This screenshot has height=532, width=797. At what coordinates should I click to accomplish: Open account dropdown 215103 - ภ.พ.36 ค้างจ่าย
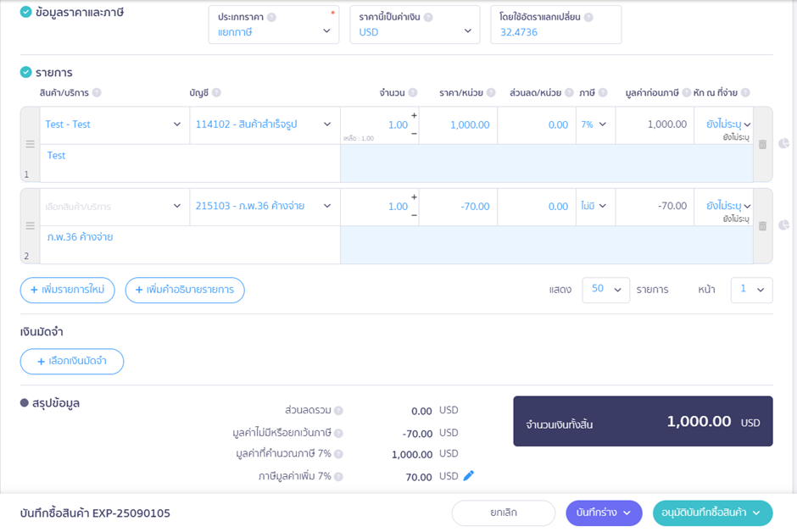coord(265,206)
